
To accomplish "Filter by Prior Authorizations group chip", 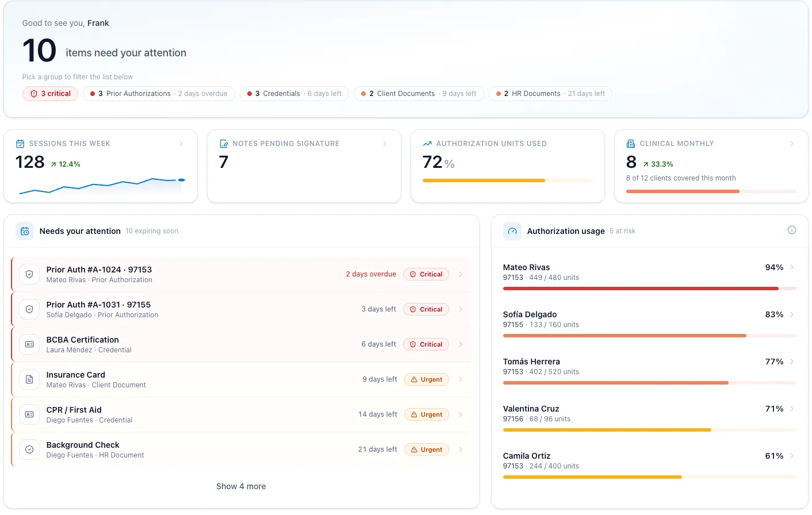I will pyautogui.click(x=159, y=94).
